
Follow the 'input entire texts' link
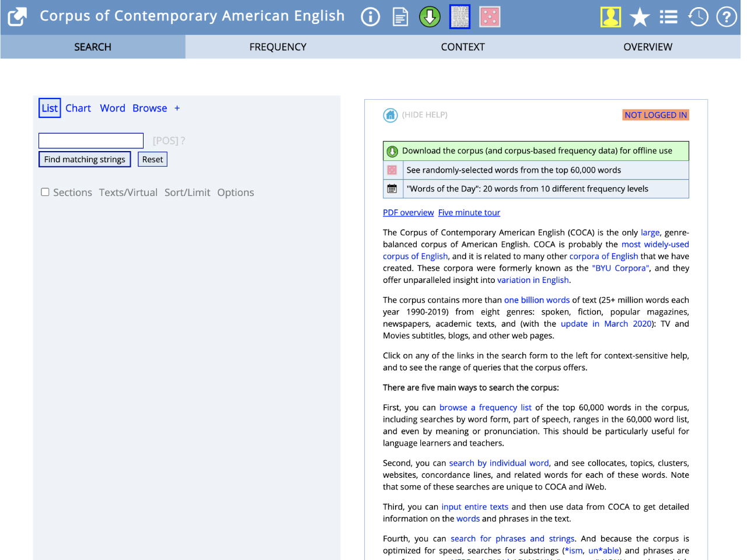pyautogui.click(x=475, y=507)
